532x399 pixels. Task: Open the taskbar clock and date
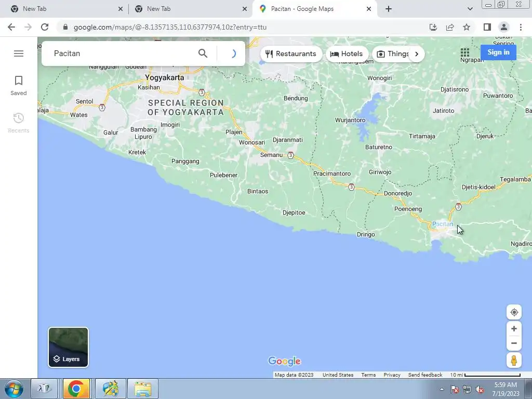pos(506,389)
